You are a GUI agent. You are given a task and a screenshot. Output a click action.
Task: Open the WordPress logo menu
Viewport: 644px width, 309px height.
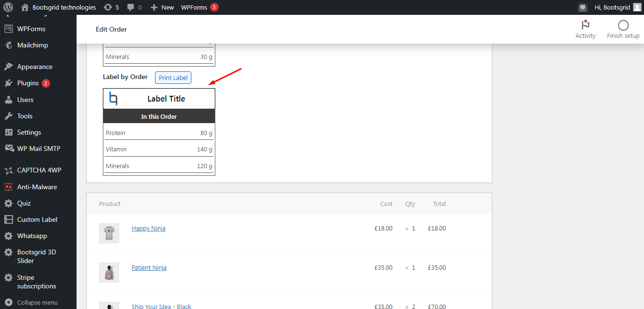8,7
